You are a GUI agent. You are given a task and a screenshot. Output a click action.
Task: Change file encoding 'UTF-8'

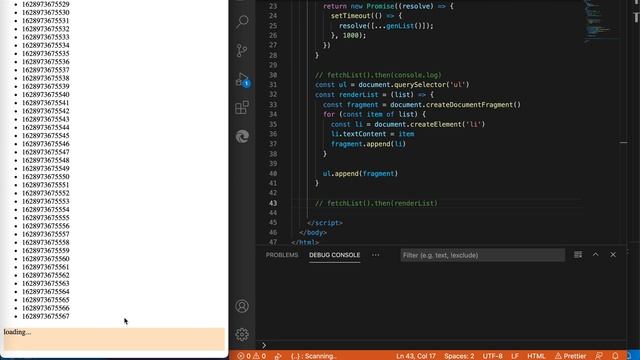493,356
